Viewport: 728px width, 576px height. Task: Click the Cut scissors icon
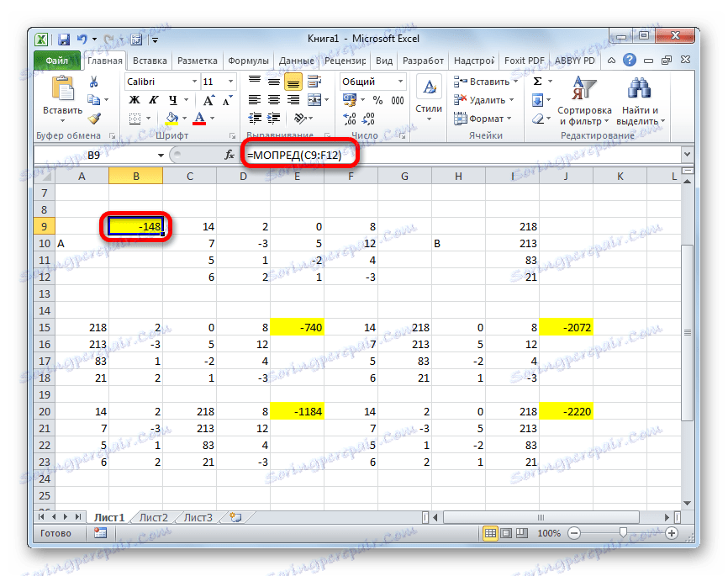tap(94, 82)
